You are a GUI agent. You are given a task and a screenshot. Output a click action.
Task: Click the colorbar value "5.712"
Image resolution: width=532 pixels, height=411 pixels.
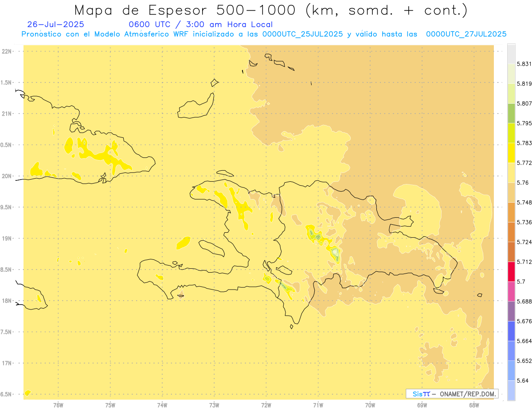point(524,262)
